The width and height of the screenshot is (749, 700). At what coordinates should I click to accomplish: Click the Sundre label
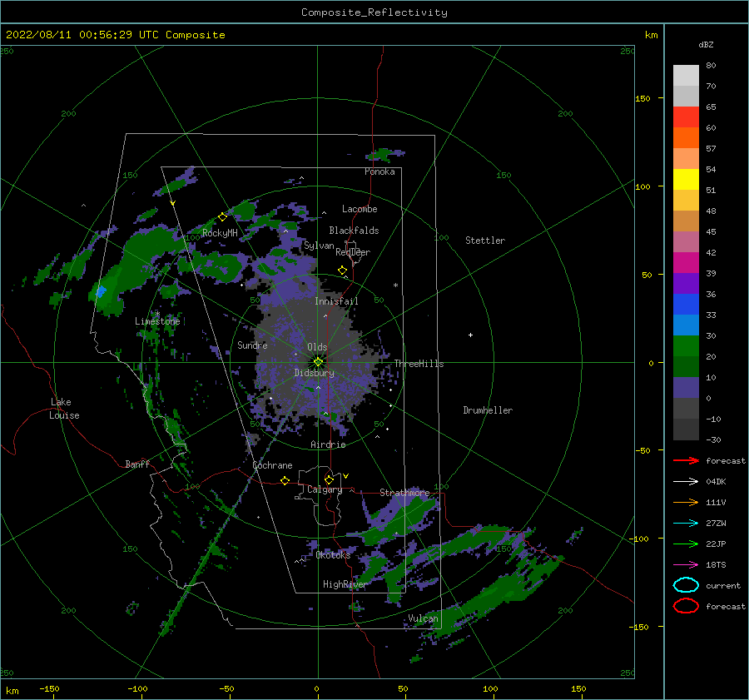(252, 345)
